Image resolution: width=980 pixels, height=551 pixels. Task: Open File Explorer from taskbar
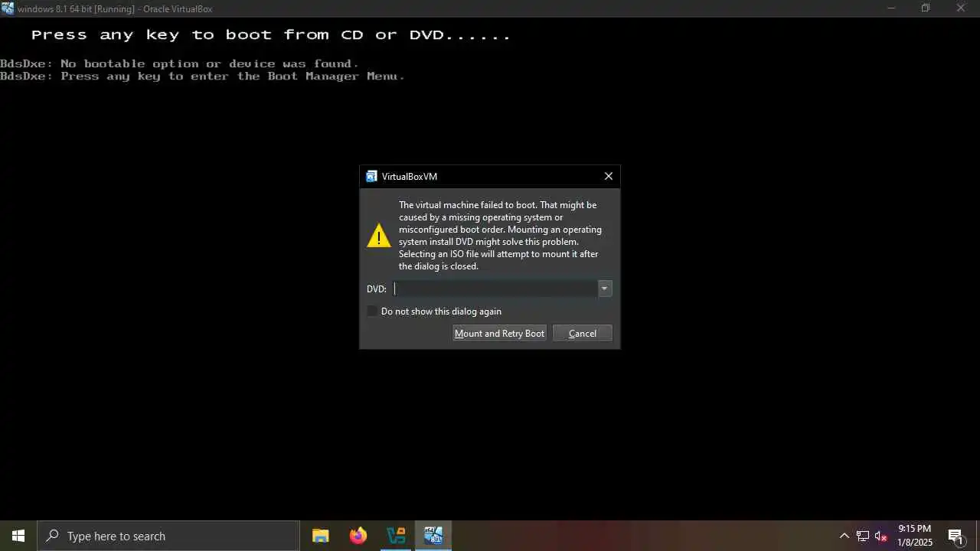tap(321, 536)
